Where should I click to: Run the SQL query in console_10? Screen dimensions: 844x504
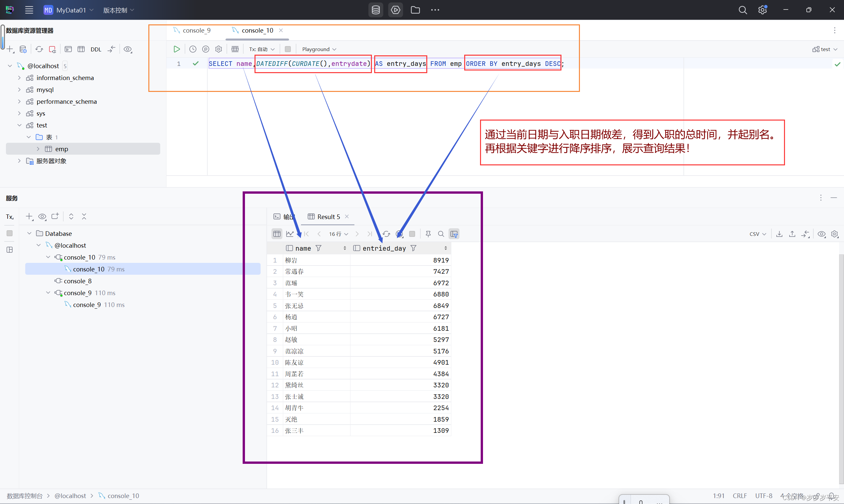176,49
